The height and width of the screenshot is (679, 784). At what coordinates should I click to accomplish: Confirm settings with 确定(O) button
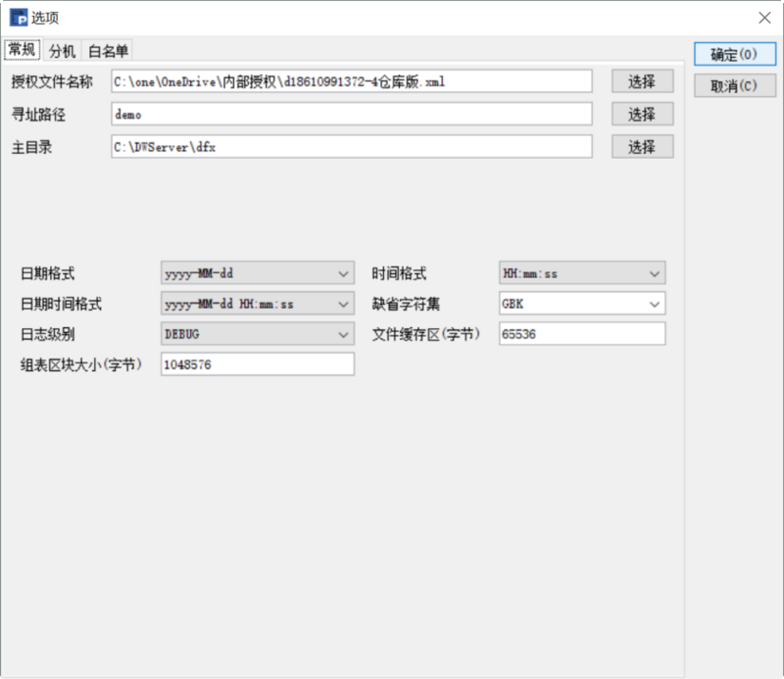(734, 54)
